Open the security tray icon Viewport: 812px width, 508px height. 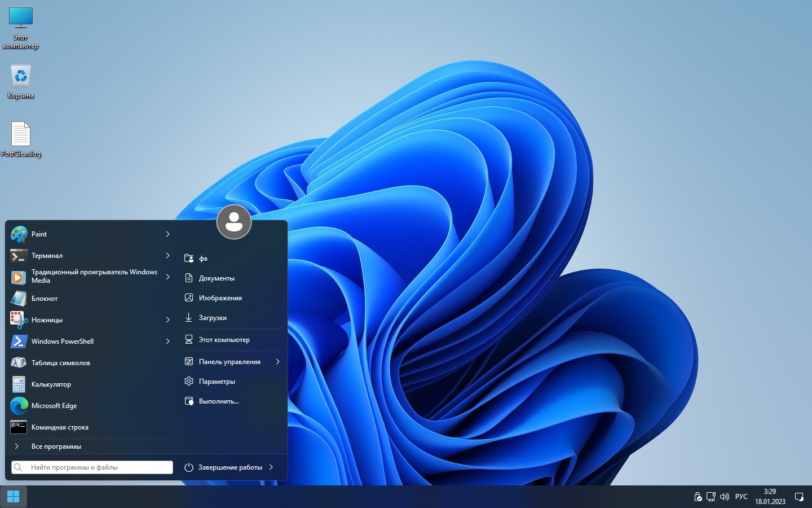pos(698,497)
